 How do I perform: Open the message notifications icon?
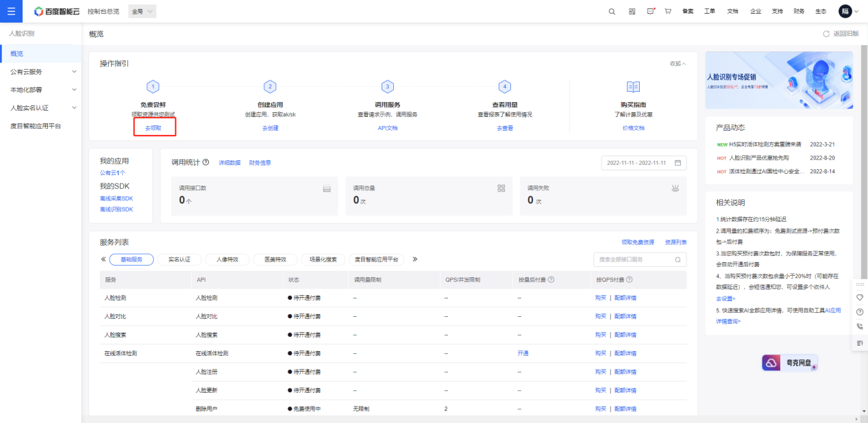point(650,12)
